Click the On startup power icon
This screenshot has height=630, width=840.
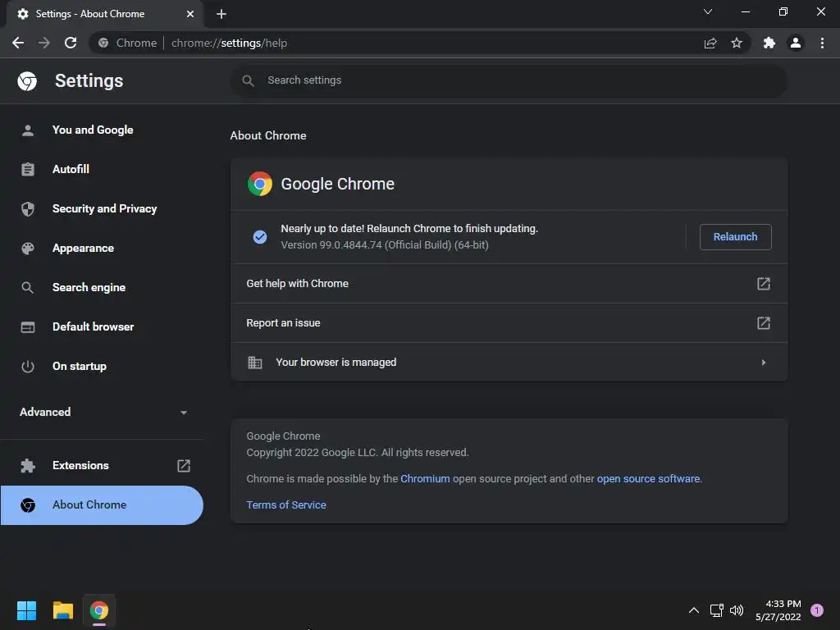click(28, 367)
